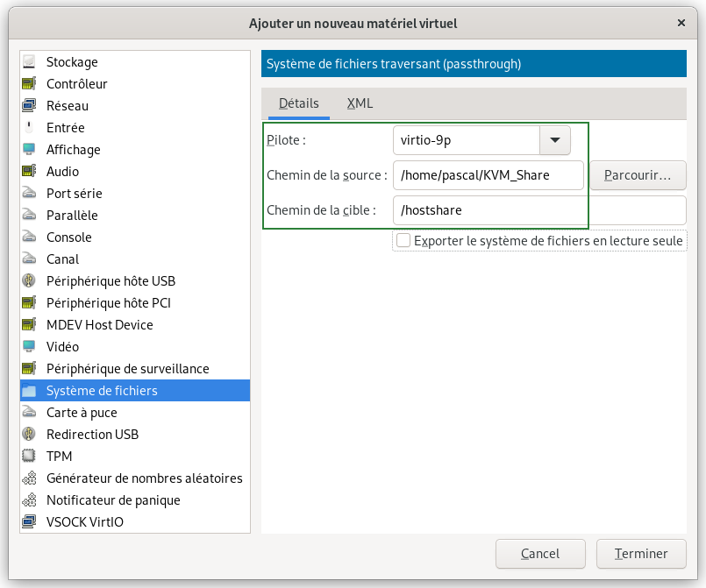Click the Système de fichiers folder icon
The width and height of the screenshot is (706, 588).
click(29, 391)
